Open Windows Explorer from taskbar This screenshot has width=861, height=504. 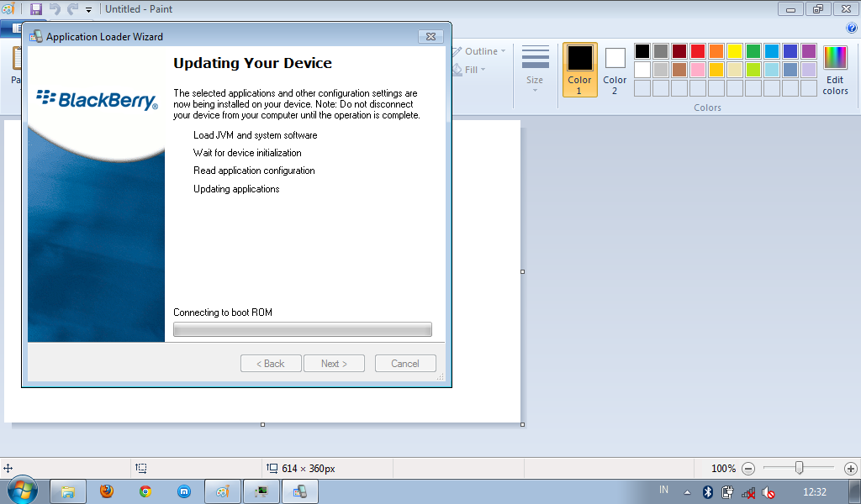click(68, 491)
